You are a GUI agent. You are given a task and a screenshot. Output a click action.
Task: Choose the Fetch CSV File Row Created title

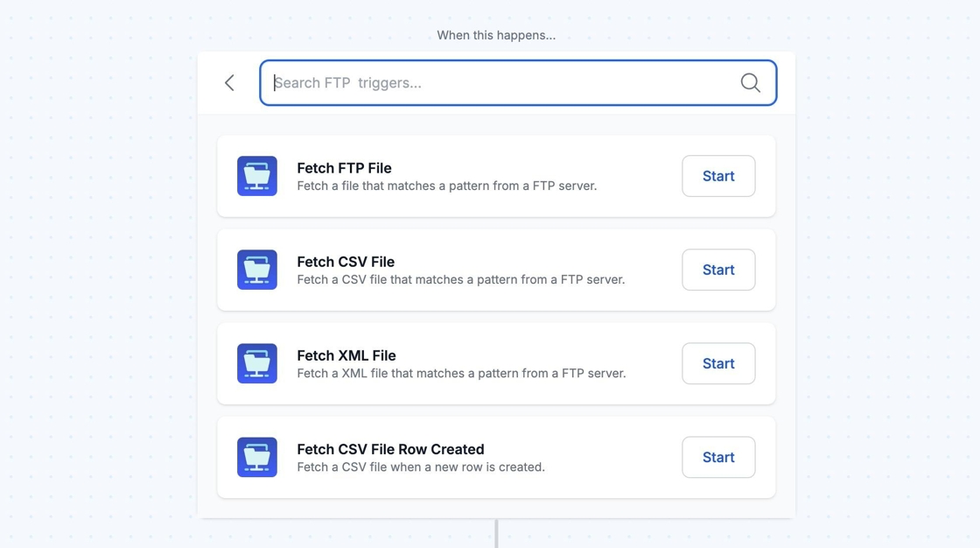(390, 449)
